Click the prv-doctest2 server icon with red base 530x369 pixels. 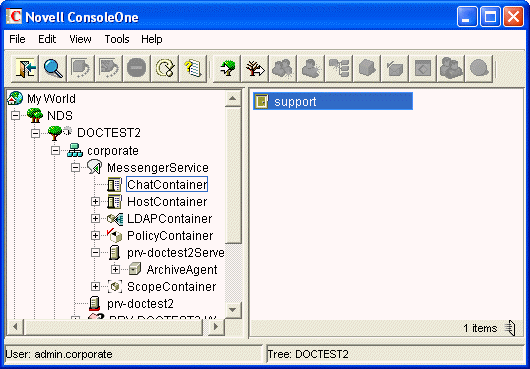[94, 303]
